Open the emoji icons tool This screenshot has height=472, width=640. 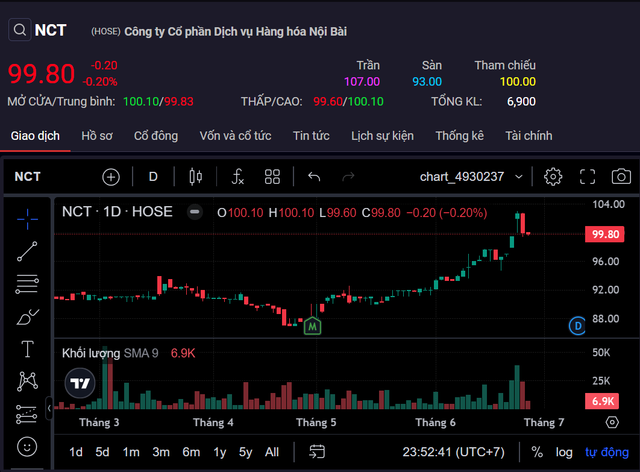tap(27, 447)
